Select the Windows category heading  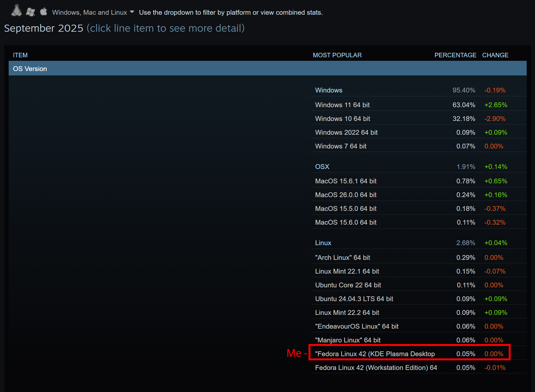tap(329, 90)
